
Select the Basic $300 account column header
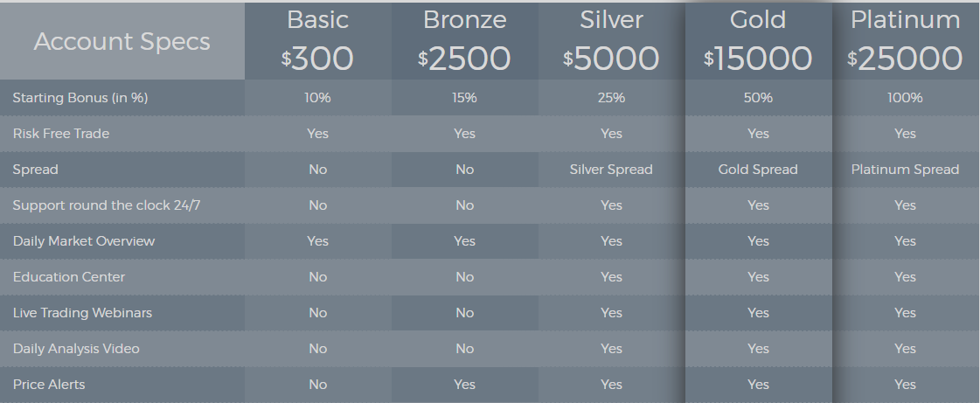[x=318, y=41]
